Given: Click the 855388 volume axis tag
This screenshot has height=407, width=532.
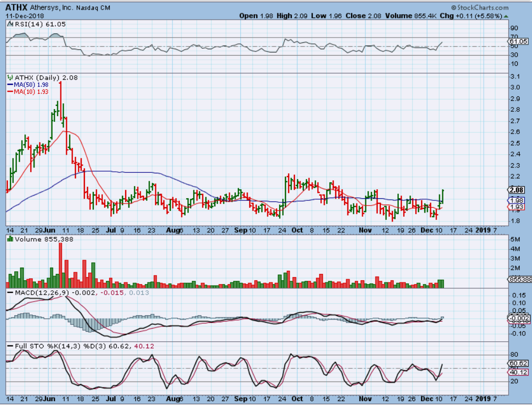Looking at the screenshot, I should (x=518, y=279).
